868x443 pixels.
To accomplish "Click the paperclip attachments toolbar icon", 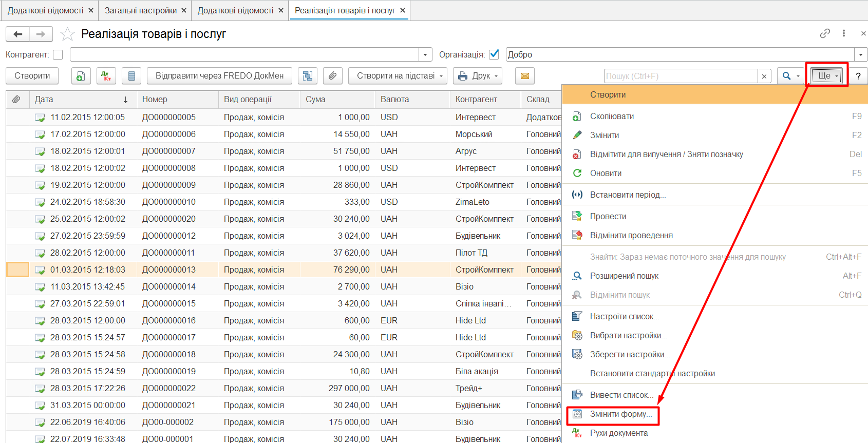I will (333, 76).
